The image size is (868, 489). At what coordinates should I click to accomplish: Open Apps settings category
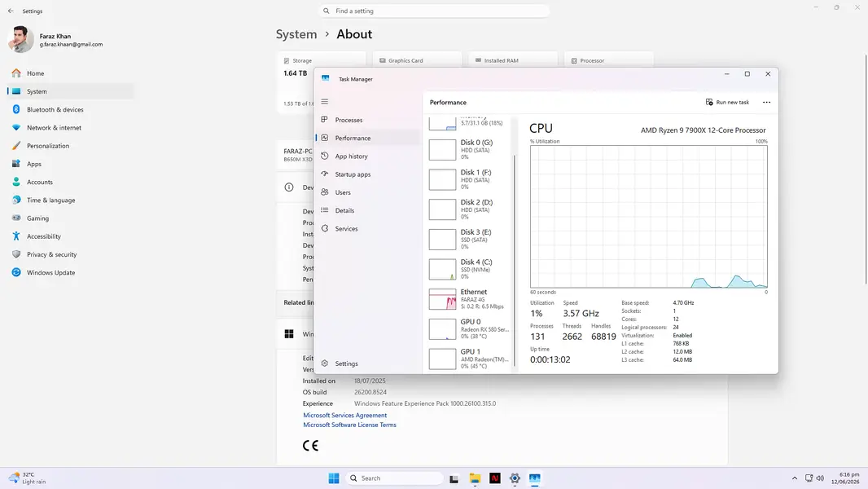(x=70, y=164)
